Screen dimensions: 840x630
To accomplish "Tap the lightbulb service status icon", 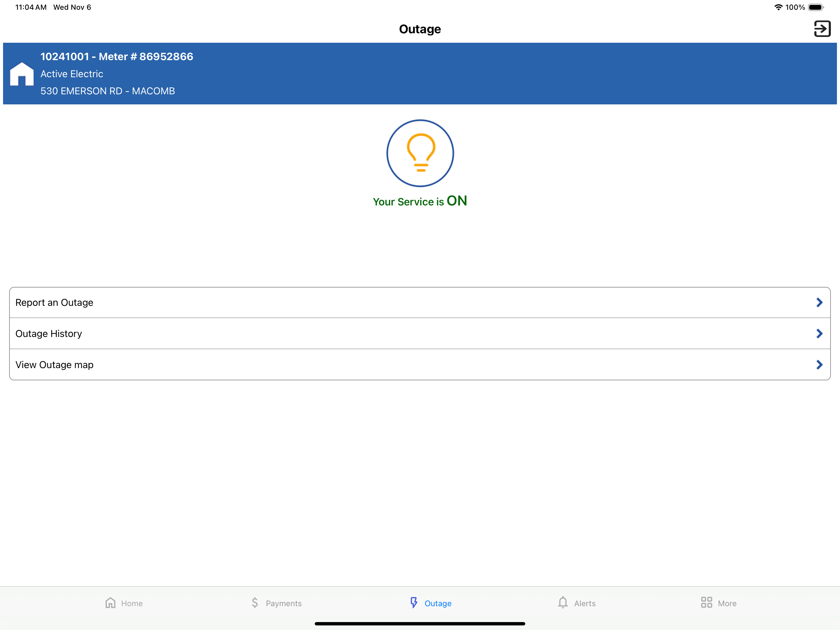I will tap(420, 153).
